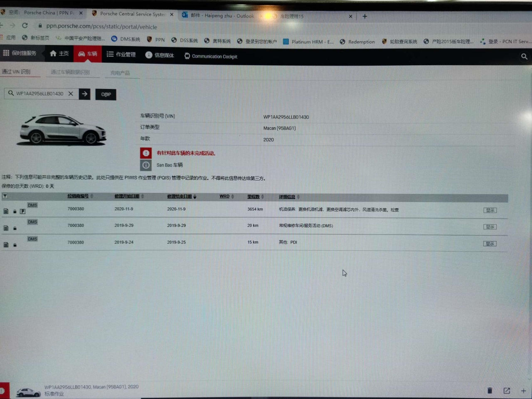Open document icon of the 2020-11-9 row

click(6, 211)
